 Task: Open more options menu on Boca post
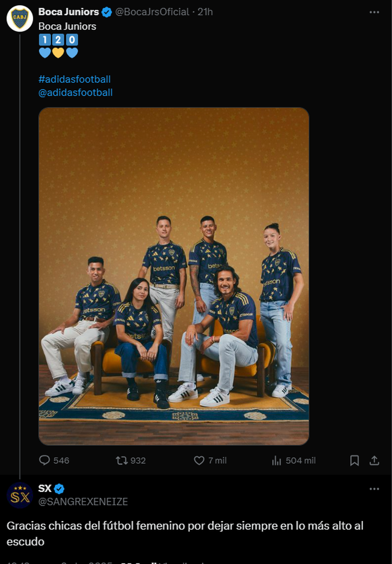pos(374,12)
